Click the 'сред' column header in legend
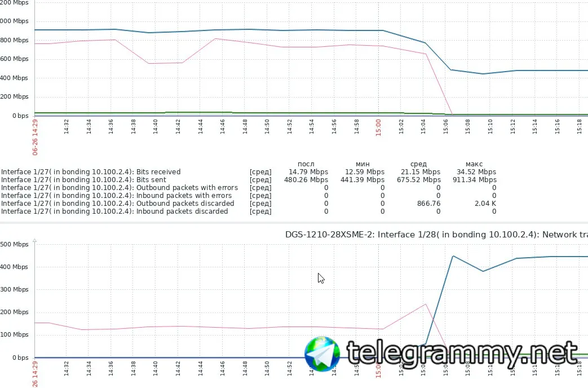588x388 pixels. pyautogui.click(x=418, y=164)
